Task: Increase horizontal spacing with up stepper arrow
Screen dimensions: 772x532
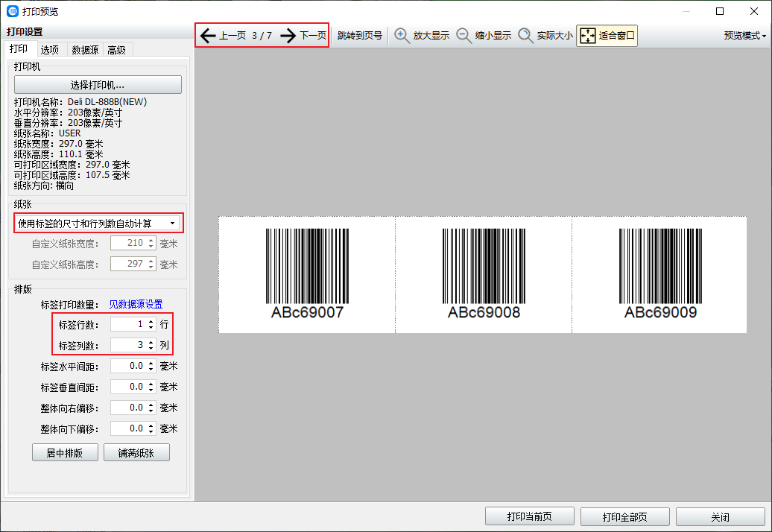Action: (151, 363)
